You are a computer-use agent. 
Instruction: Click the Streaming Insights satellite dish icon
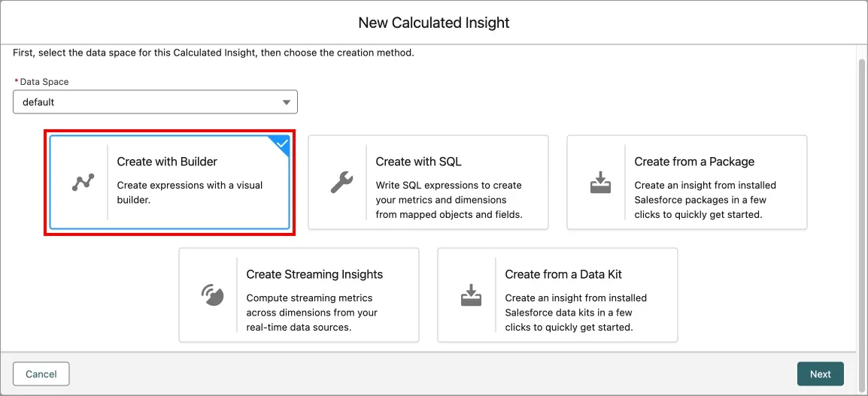[212, 295]
